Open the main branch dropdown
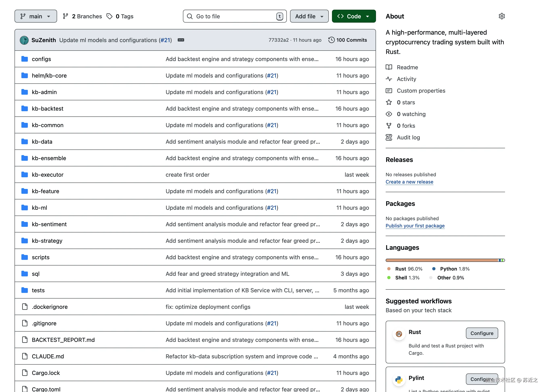547x392 pixels. click(x=36, y=16)
